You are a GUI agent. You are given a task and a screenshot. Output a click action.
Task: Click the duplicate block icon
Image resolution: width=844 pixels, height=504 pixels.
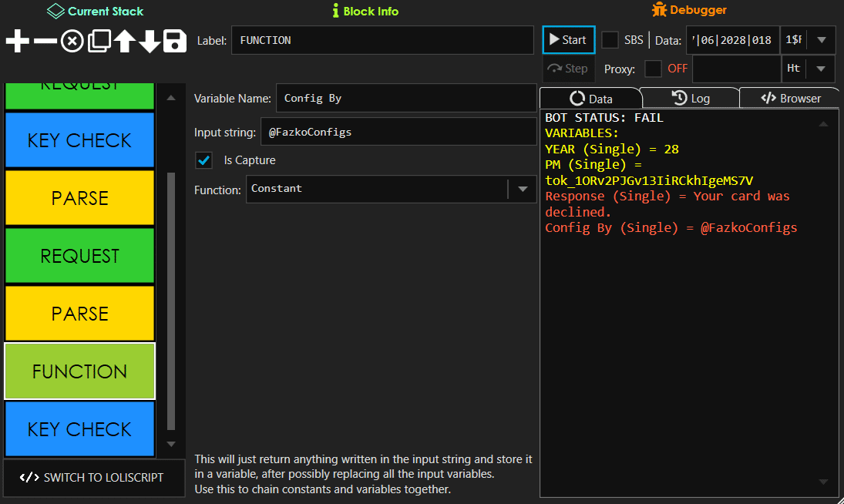click(98, 40)
